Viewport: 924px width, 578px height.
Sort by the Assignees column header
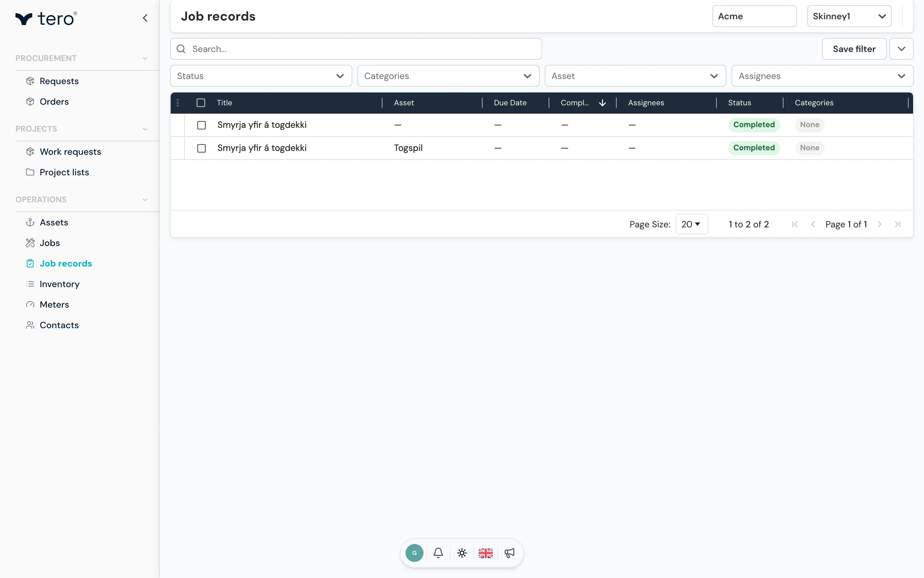point(646,103)
